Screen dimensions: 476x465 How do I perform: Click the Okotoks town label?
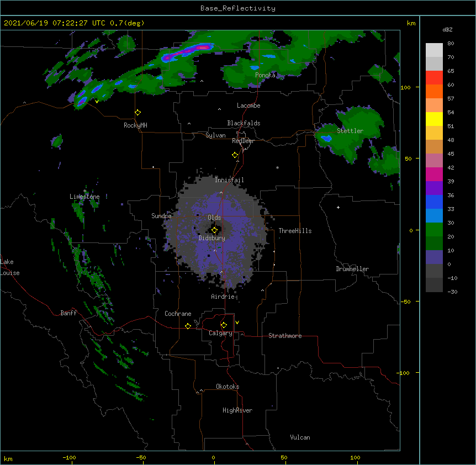point(228,387)
